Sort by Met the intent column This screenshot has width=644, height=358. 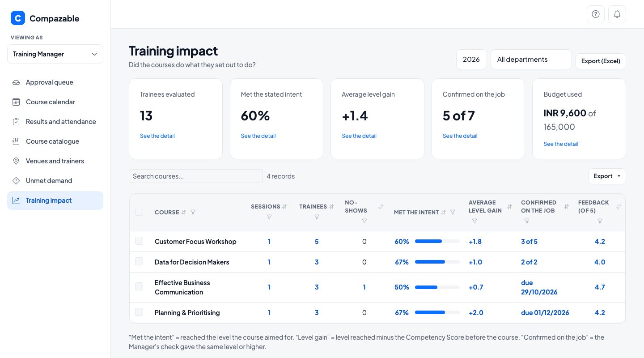pyautogui.click(x=443, y=212)
